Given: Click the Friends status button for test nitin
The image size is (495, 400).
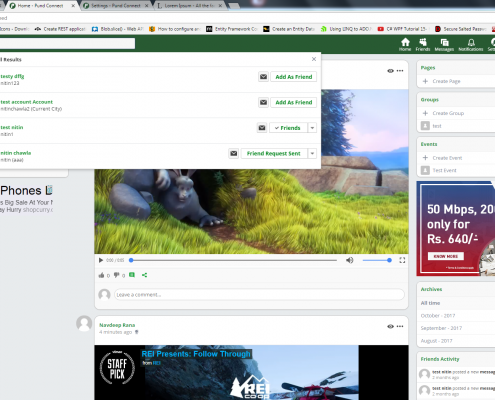Looking at the screenshot, I should point(288,128).
